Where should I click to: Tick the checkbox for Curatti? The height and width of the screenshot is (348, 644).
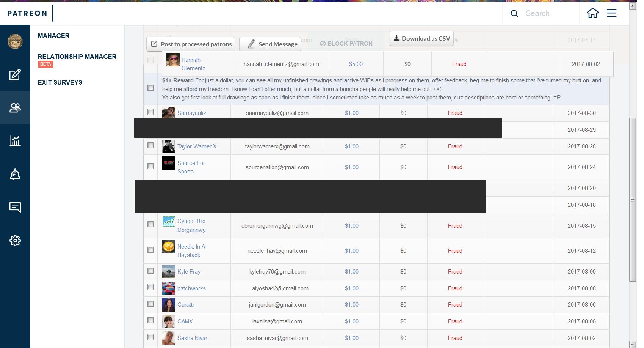click(x=150, y=304)
